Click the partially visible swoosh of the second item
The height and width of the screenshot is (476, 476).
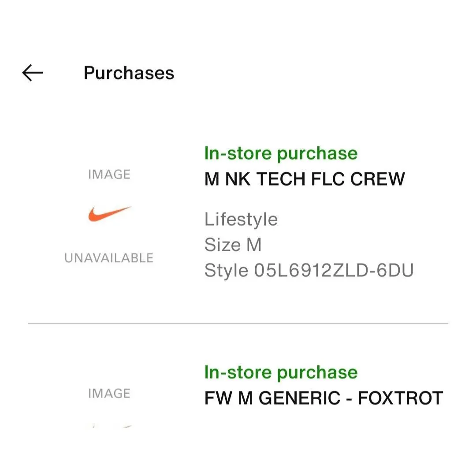click(x=112, y=426)
